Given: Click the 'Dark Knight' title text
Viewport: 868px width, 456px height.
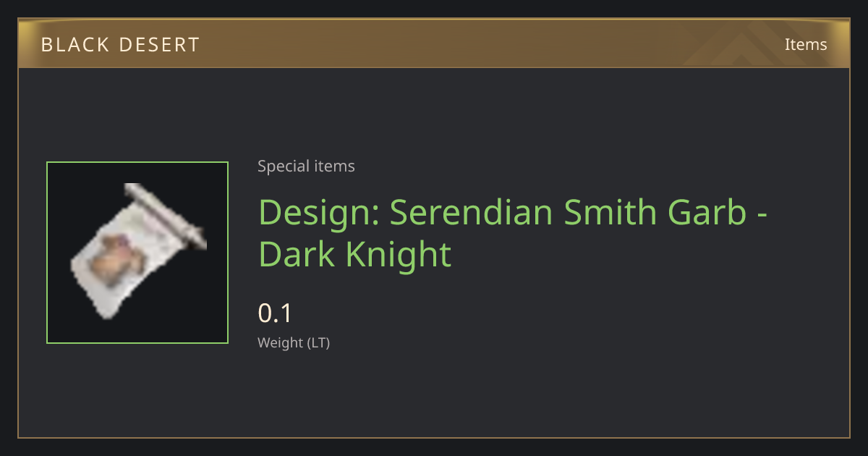Looking at the screenshot, I should [x=354, y=254].
